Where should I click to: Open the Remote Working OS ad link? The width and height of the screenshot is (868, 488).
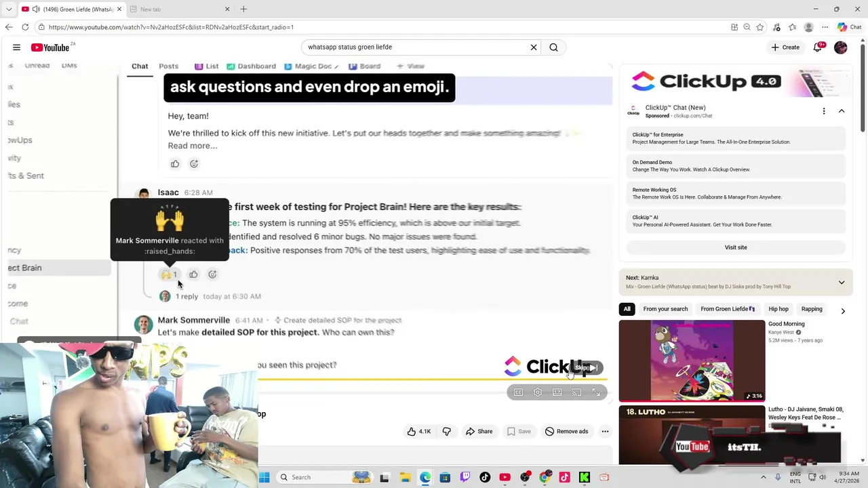(x=736, y=193)
